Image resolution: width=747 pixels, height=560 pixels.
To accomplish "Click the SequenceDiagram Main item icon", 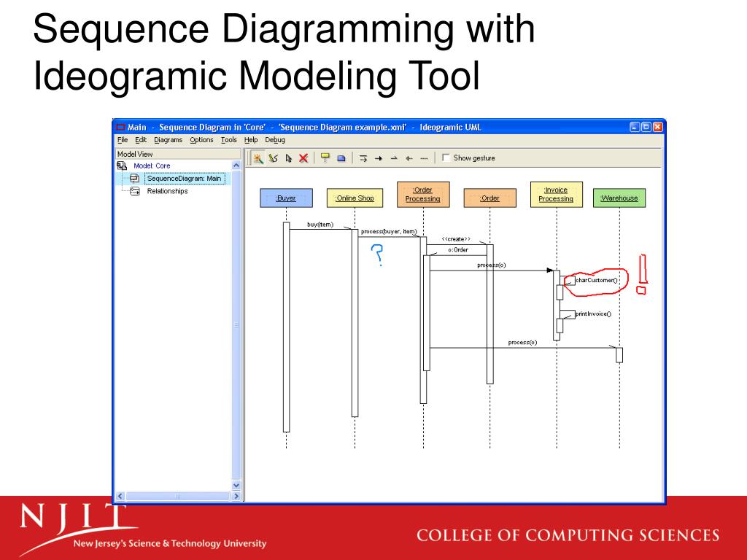I will [x=134, y=179].
